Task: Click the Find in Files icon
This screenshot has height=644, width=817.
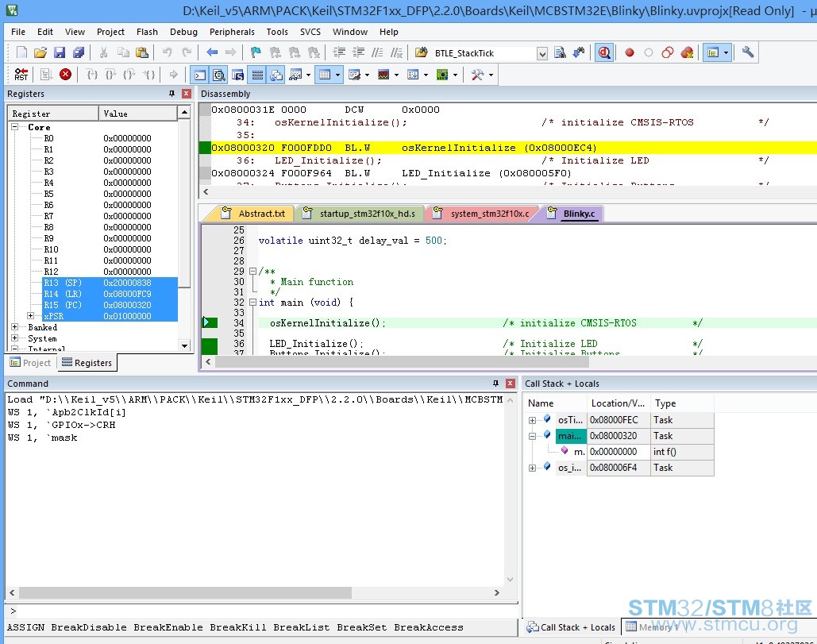Action: click(560, 52)
